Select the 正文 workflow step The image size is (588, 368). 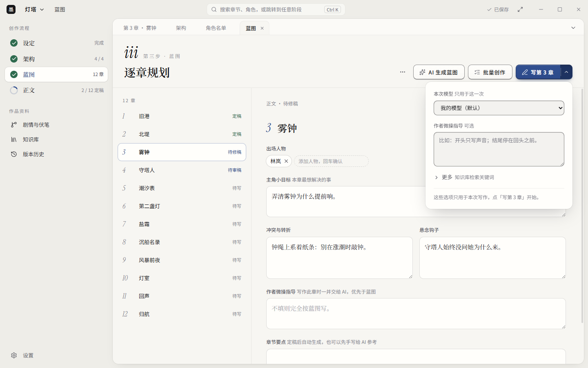click(x=56, y=90)
